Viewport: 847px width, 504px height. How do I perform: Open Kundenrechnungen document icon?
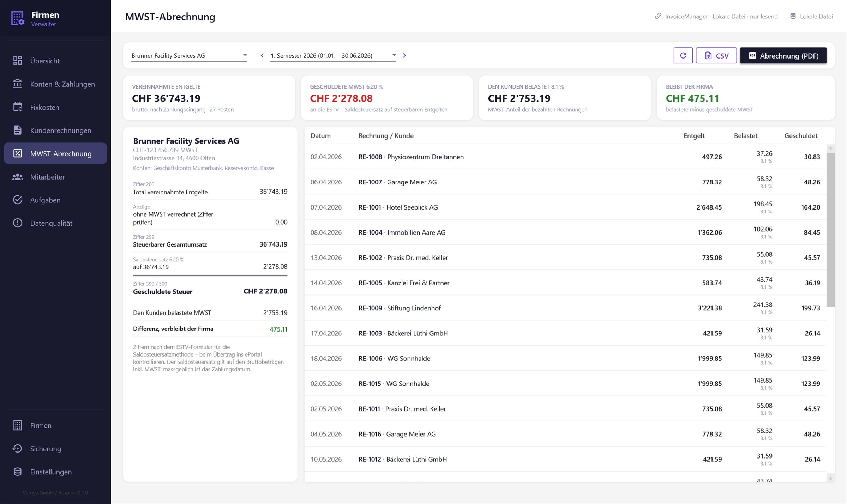click(18, 130)
